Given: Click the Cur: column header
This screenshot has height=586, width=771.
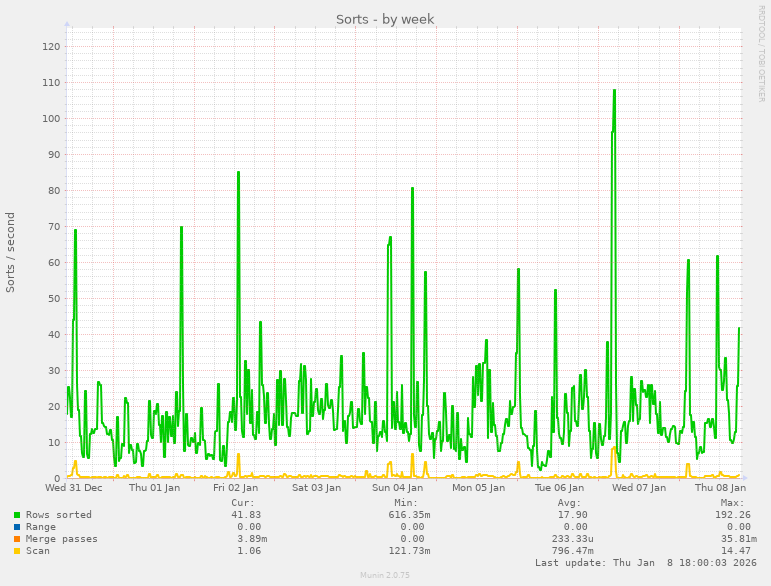Looking at the screenshot, I should 243,503.
